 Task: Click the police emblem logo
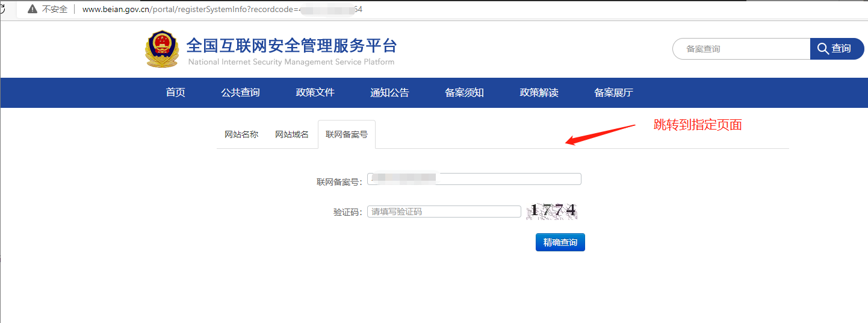(x=162, y=49)
